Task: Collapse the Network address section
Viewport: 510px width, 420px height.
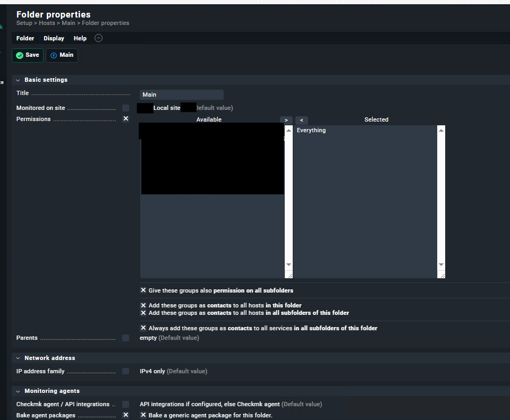Action: tap(18, 358)
